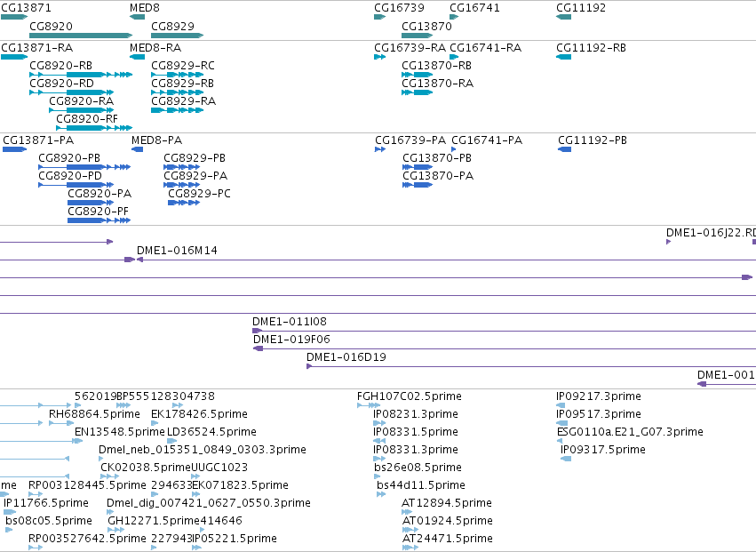Click EST IP11766.5prime
Screen dimensions: 756x552
tap(46, 503)
